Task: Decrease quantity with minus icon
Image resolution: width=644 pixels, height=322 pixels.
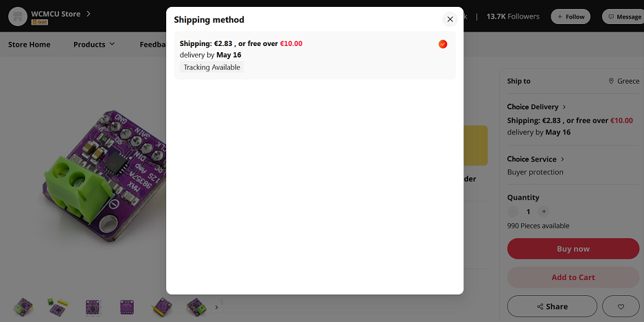Action: [x=513, y=211]
